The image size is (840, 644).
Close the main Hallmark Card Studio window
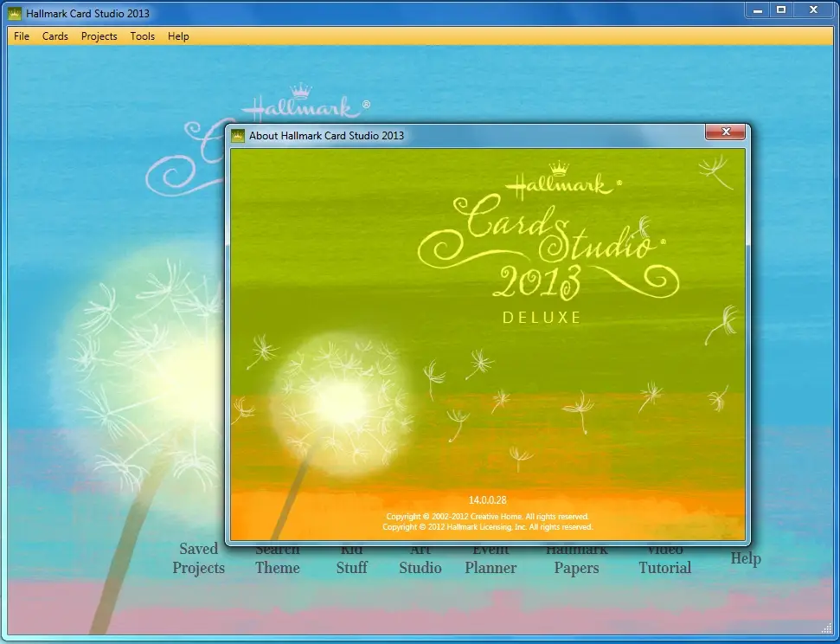coord(814,10)
